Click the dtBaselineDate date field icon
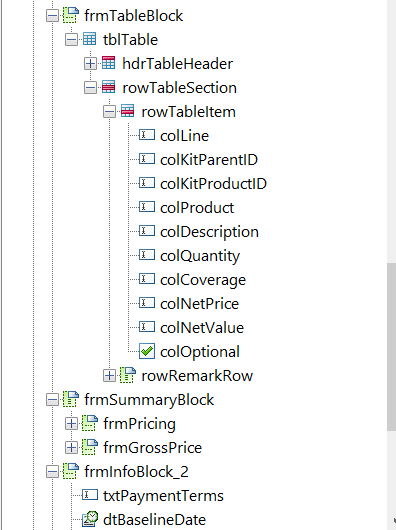This screenshot has height=530, width=396. pyautogui.click(x=90, y=519)
